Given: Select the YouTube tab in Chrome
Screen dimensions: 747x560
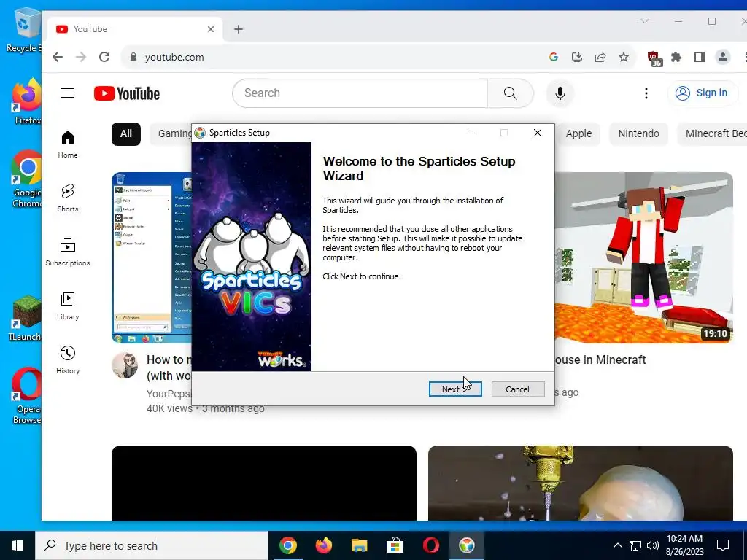Looking at the screenshot, I should coord(134,29).
